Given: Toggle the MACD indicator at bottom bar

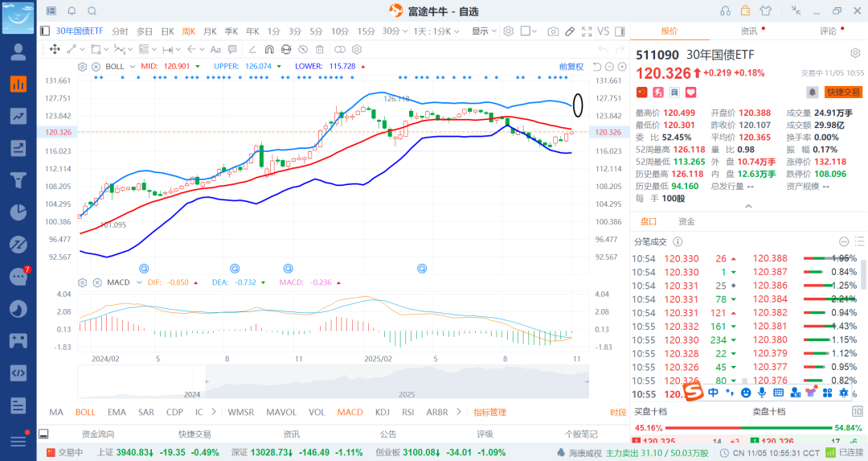Looking at the screenshot, I should click(x=350, y=412).
